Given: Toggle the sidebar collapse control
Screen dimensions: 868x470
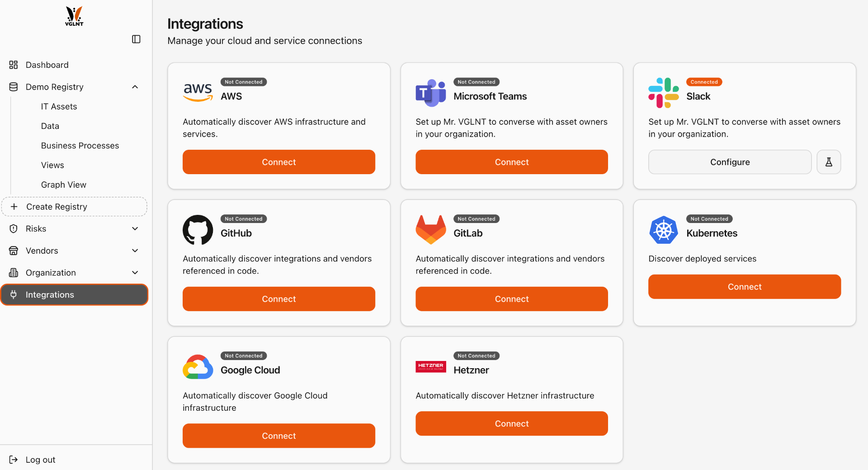Looking at the screenshot, I should (x=136, y=39).
